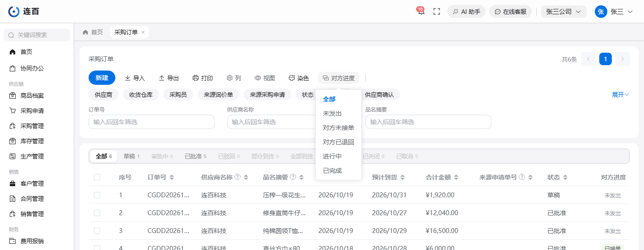This screenshot has height=250, width=644.
Task: Open the 收货仓库 filter chip
Action: (141, 95)
